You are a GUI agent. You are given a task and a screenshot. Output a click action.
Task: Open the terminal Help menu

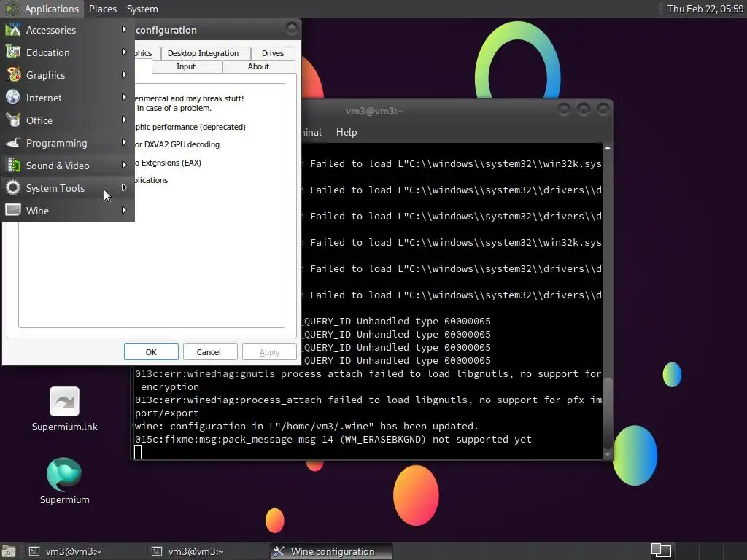click(347, 133)
